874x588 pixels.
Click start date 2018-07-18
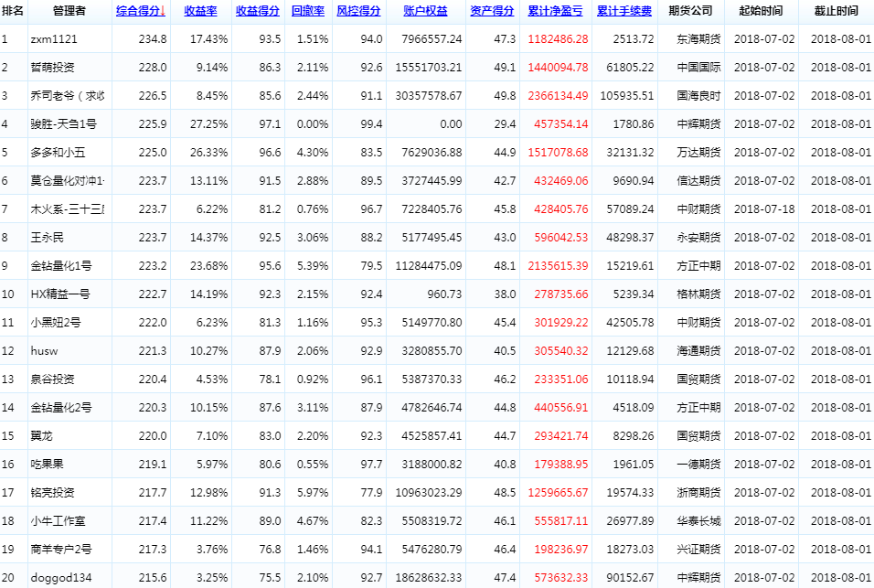(x=764, y=209)
